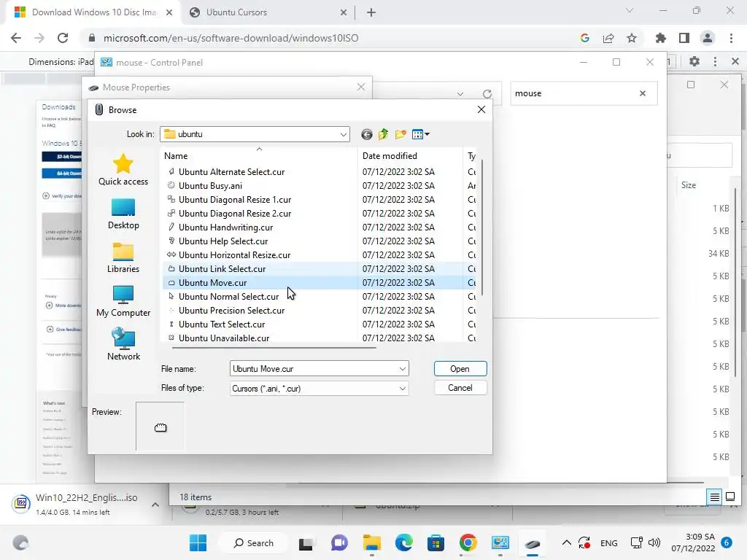Image resolution: width=747 pixels, height=560 pixels.
Task: Click Open button in Browse dialog
Action: [x=460, y=368]
